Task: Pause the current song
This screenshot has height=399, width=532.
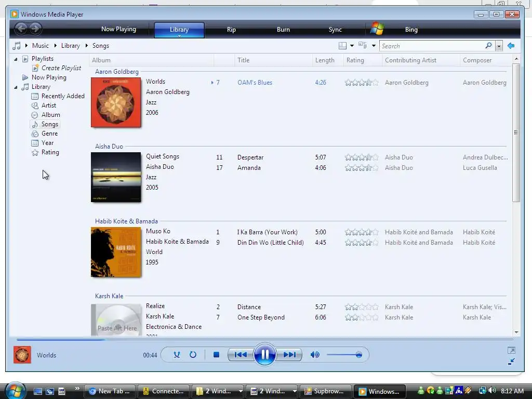Action: (264, 354)
